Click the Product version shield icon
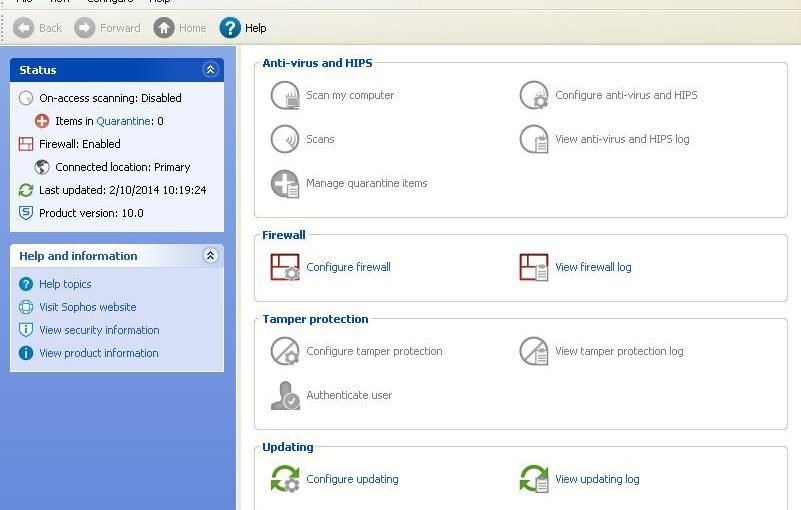The image size is (801, 510). coord(26,213)
